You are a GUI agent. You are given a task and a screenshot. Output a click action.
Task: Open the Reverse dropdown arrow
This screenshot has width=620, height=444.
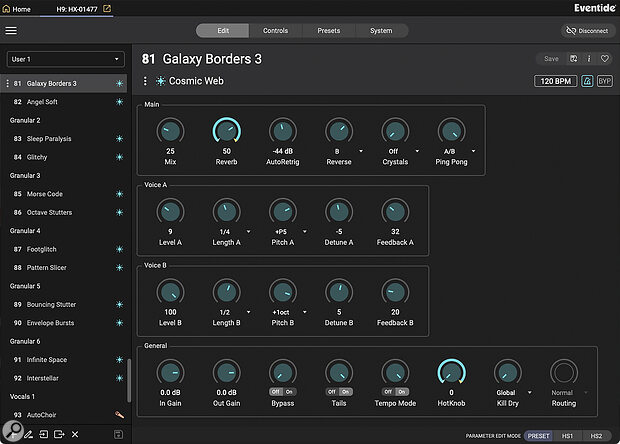(361, 151)
